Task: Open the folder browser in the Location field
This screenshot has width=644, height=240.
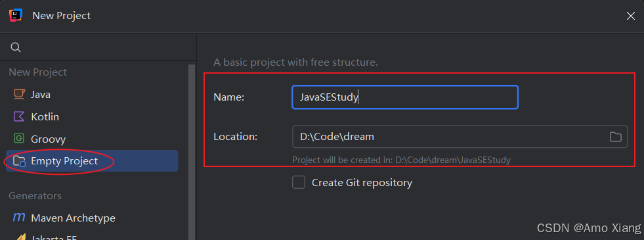Action: (x=615, y=137)
